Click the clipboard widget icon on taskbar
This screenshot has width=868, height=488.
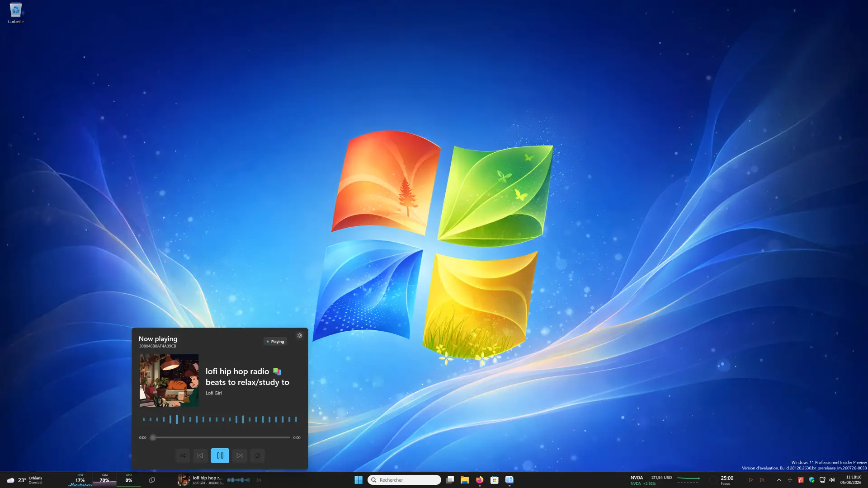152,480
